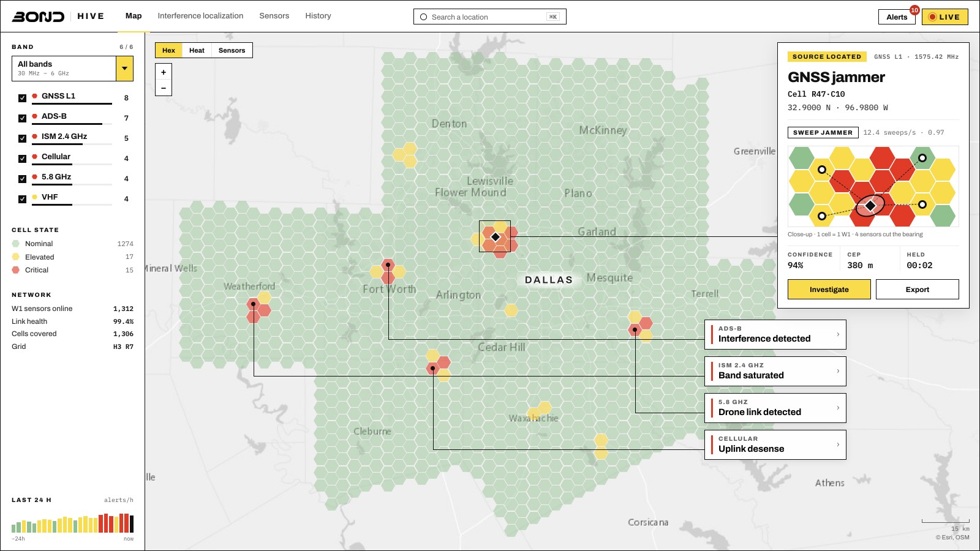
Task: Click the search magnifier icon
Action: [423, 17]
